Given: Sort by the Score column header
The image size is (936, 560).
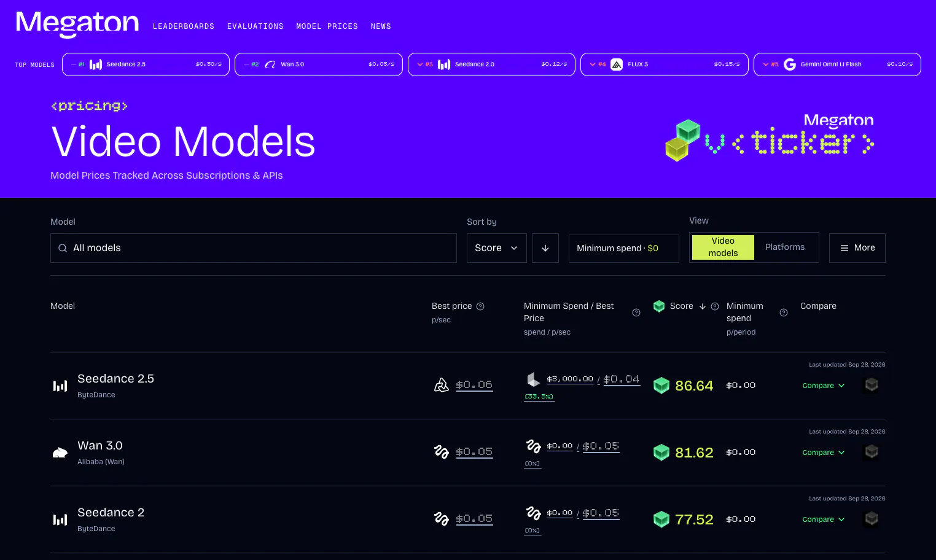Looking at the screenshot, I should click(681, 306).
